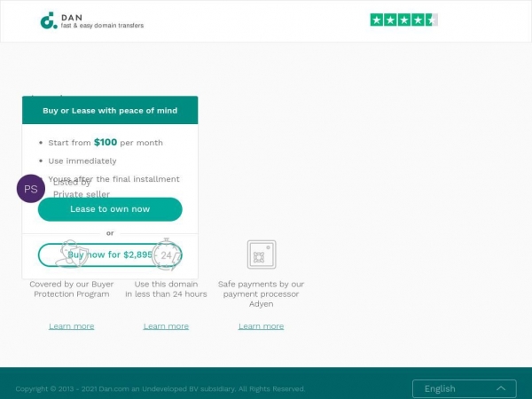This screenshot has height=399, width=532.
Task: Open the Trustpilot star rating badge
Action: point(403,20)
